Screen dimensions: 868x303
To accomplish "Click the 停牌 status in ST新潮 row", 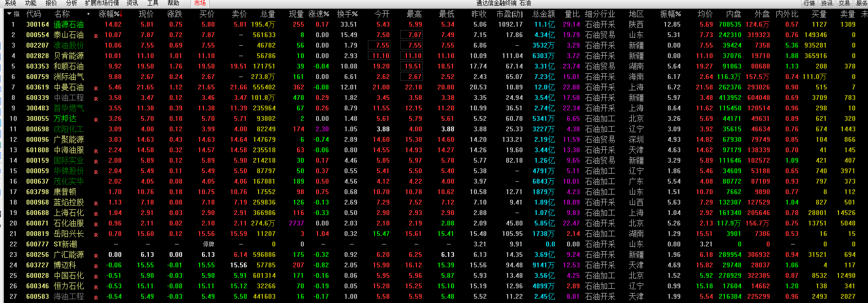I will [x=209, y=244].
